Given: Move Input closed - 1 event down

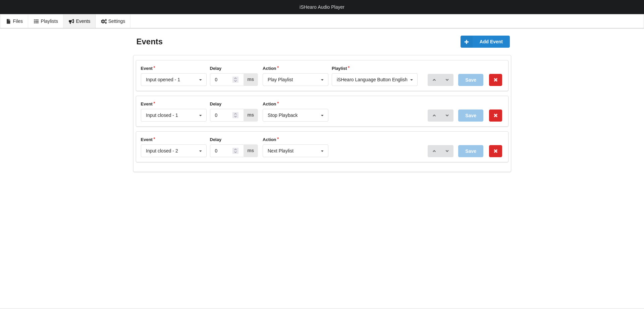Looking at the screenshot, I should 447,116.
